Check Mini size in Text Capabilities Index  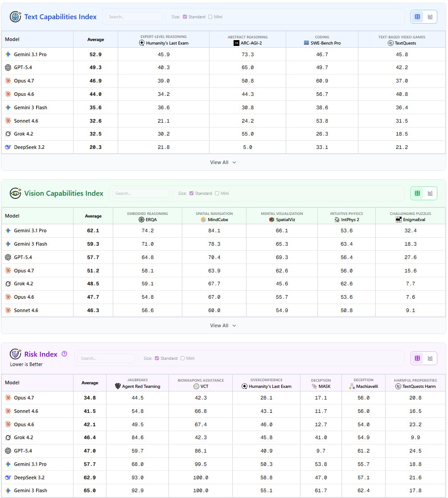(x=210, y=17)
